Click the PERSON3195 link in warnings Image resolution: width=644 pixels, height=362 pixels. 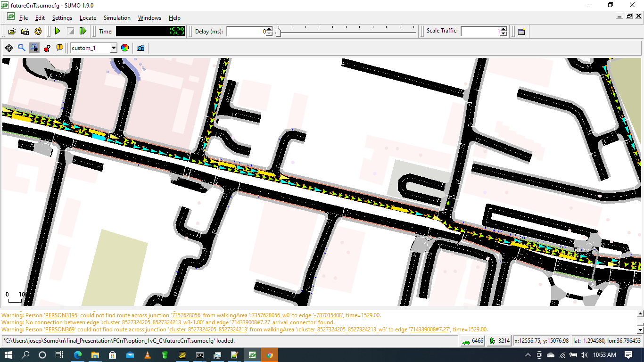(61, 315)
